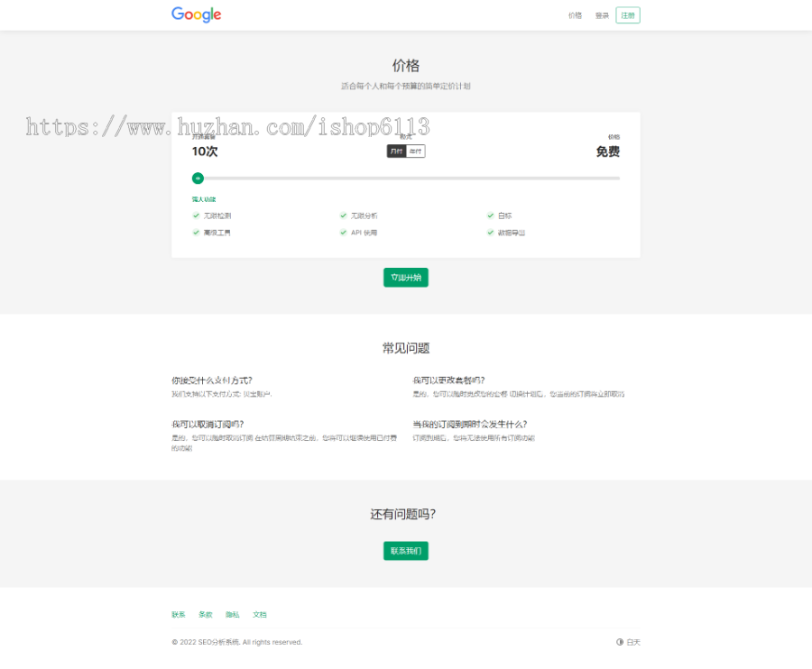Click the checkmark icon next to API 使用
The height and width of the screenshot is (669, 812).
click(x=344, y=233)
